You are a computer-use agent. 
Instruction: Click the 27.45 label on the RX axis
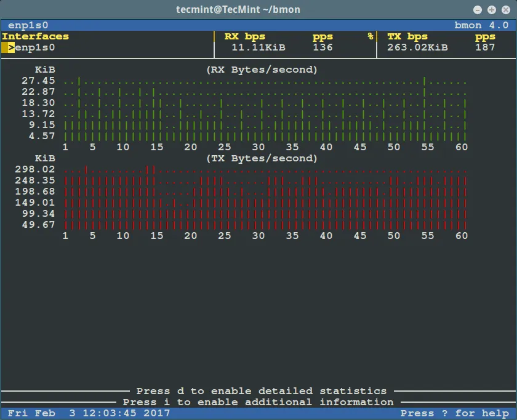click(x=38, y=81)
